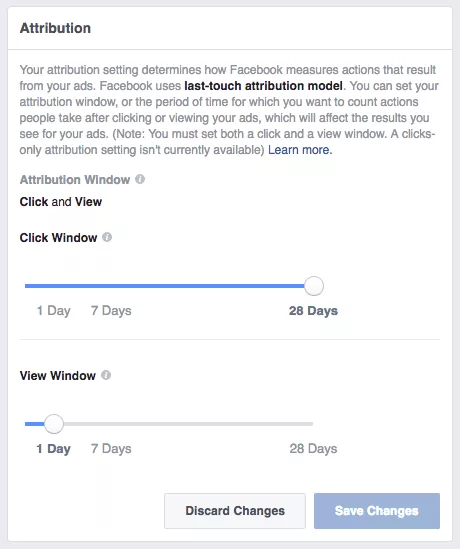Click the Click and View setting text

[x=61, y=202]
